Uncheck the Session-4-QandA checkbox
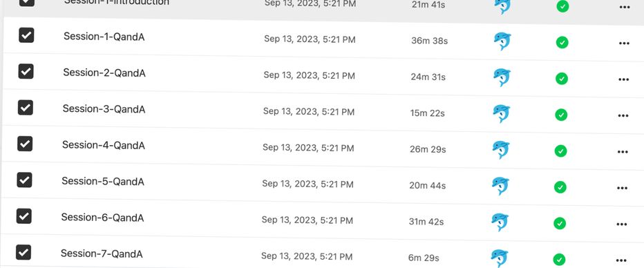The width and height of the screenshot is (644, 268). pyautogui.click(x=25, y=144)
